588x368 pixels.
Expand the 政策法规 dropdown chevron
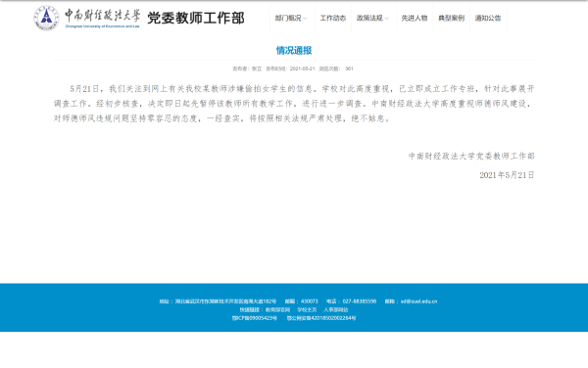click(387, 19)
